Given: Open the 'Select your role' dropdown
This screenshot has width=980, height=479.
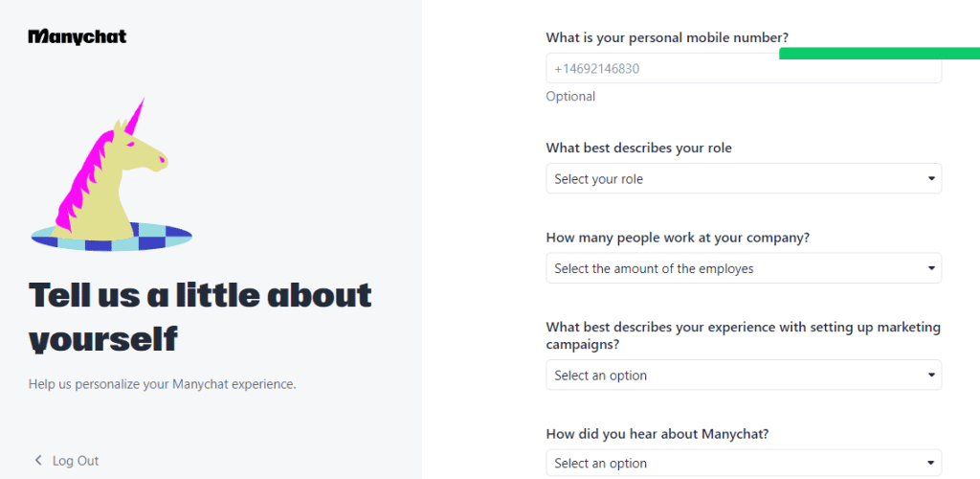Looking at the screenshot, I should [744, 179].
